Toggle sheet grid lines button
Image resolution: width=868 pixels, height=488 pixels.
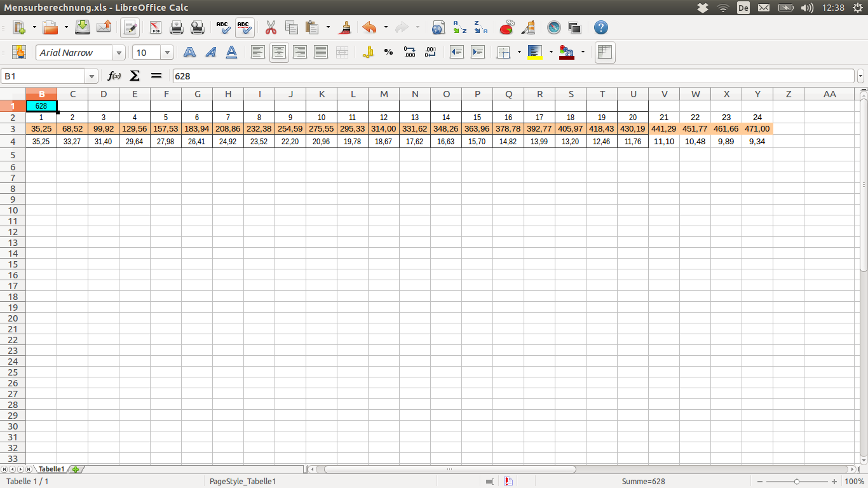[x=605, y=52]
